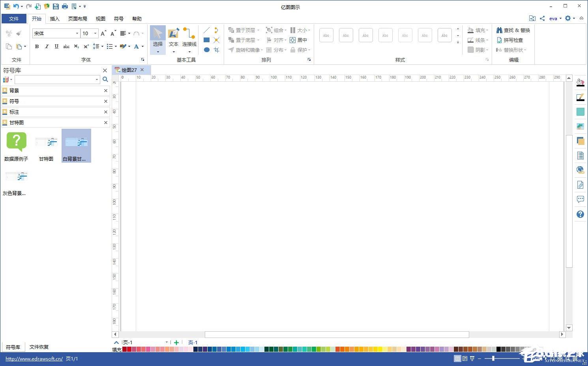The image size is (588, 366).
Task: Open the font size dropdown showing 10
Action: click(x=95, y=34)
